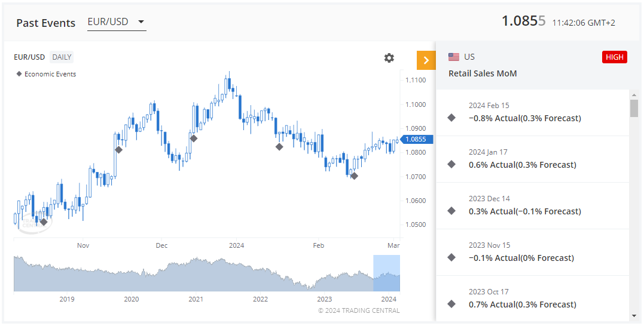Click the Past Events heading

coord(46,23)
